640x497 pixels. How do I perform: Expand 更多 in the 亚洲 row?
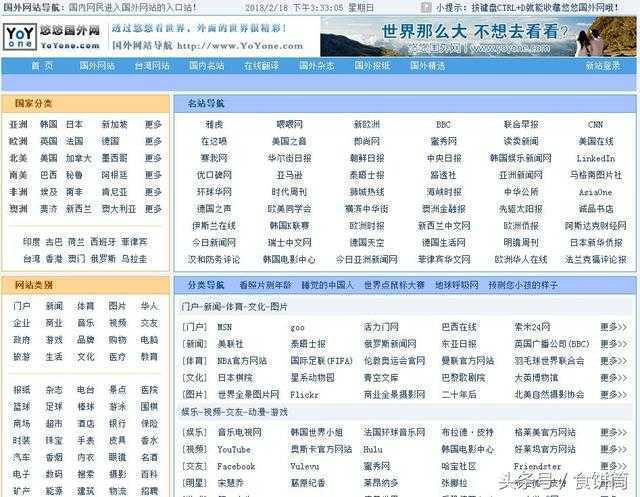[x=153, y=124]
